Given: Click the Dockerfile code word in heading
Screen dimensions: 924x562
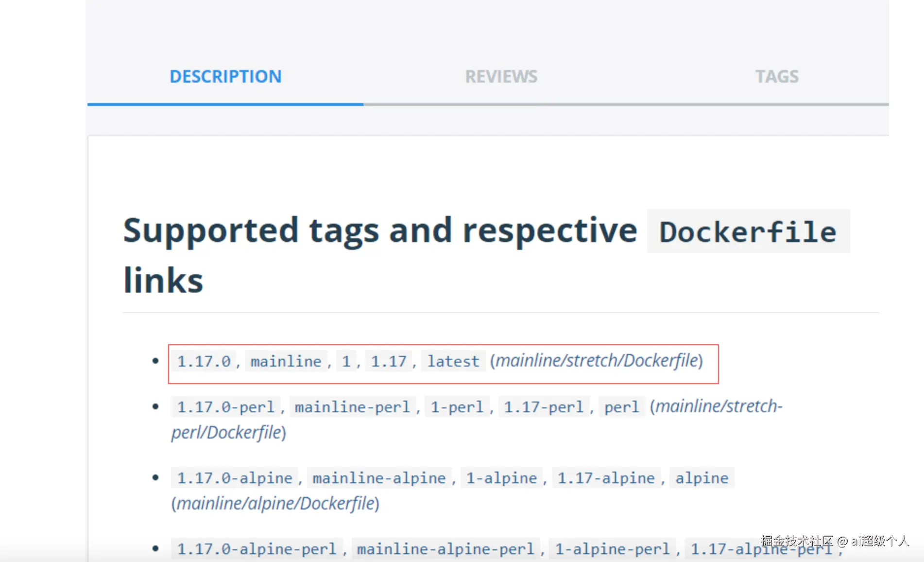Looking at the screenshot, I should coord(748,232).
